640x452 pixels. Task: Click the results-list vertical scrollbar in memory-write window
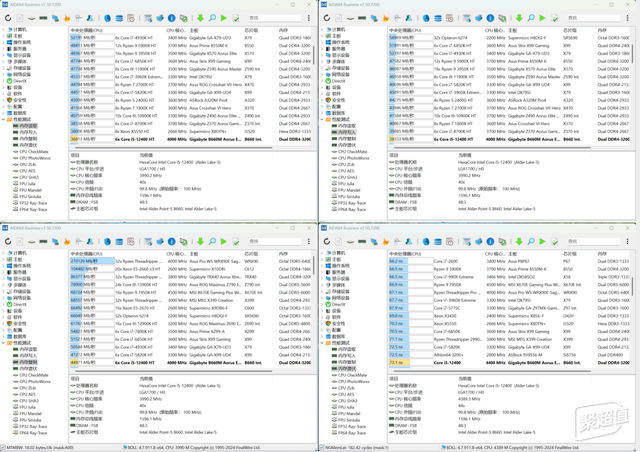click(x=632, y=55)
